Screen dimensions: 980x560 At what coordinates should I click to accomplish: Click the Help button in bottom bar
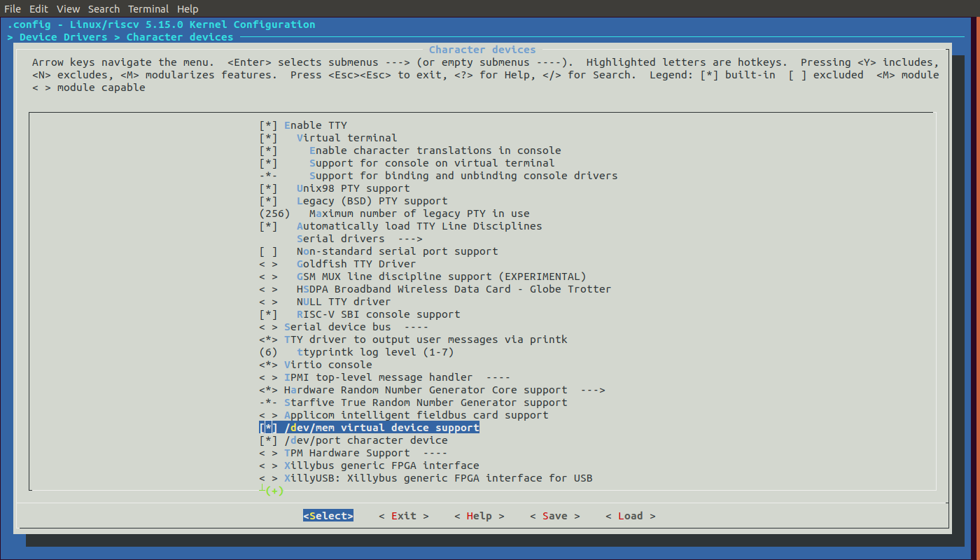(x=479, y=516)
